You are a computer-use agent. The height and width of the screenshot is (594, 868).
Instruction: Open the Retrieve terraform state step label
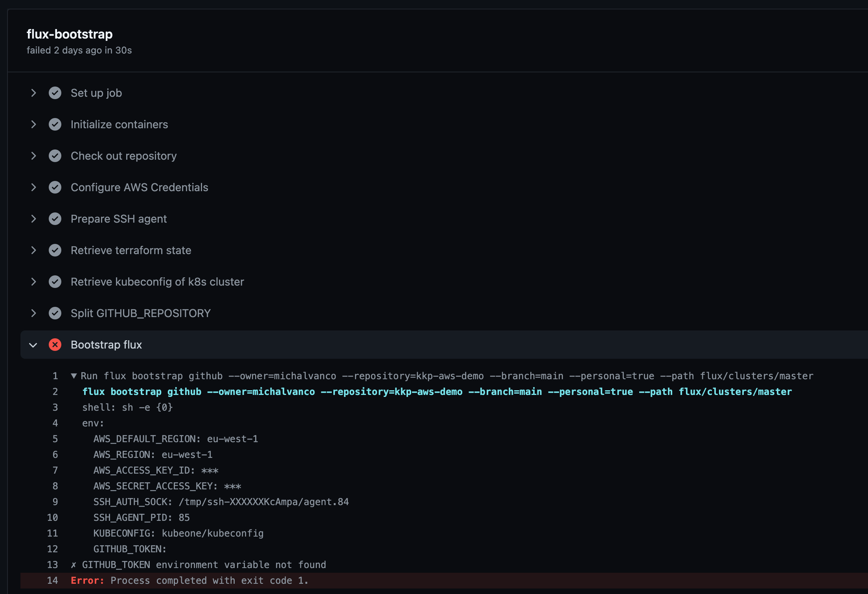131,250
